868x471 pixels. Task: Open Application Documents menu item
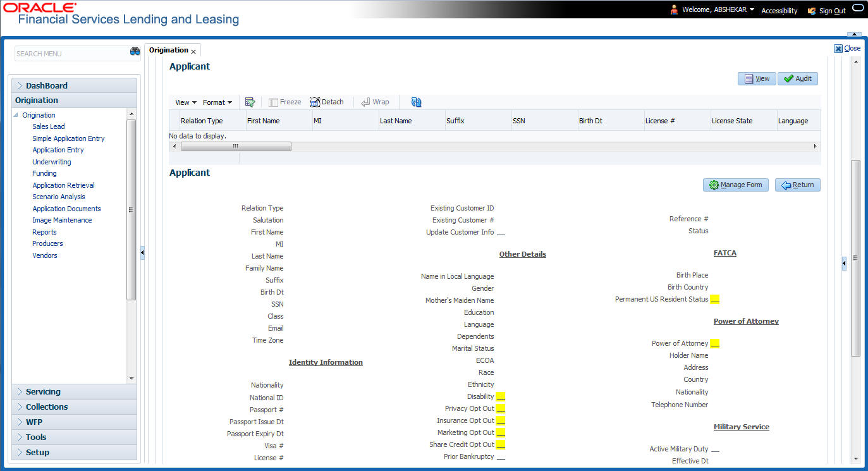click(x=66, y=209)
